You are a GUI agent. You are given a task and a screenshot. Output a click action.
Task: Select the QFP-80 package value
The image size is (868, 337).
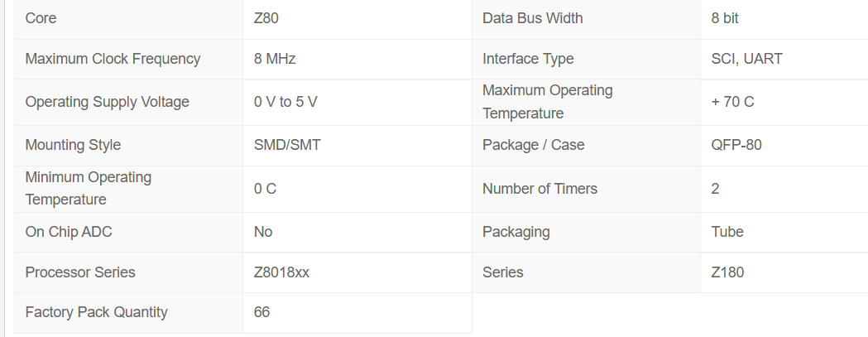pyautogui.click(x=736, y=145)
